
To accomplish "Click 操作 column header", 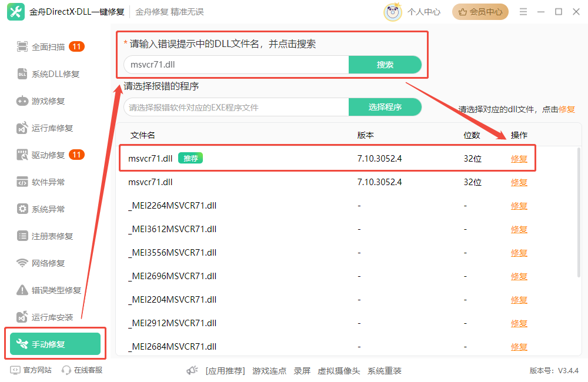I will coord(519,135).
